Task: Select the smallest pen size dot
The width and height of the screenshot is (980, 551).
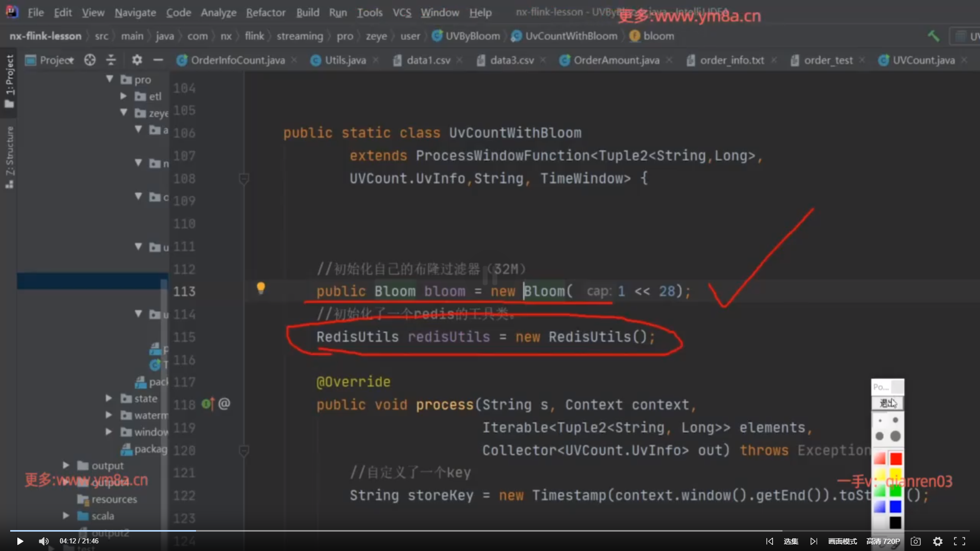Action: click(x=880, y=421)
